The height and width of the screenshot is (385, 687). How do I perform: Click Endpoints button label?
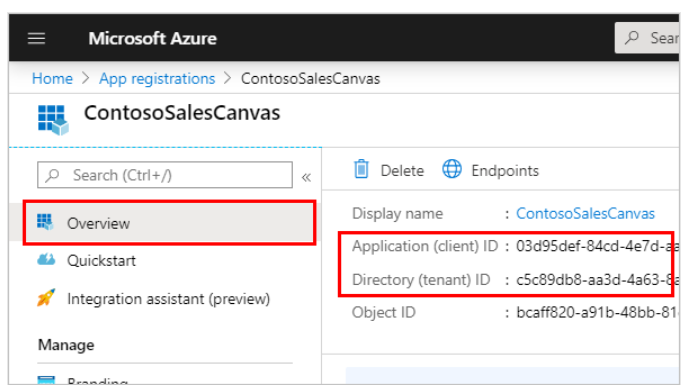(x=505, y=171)
